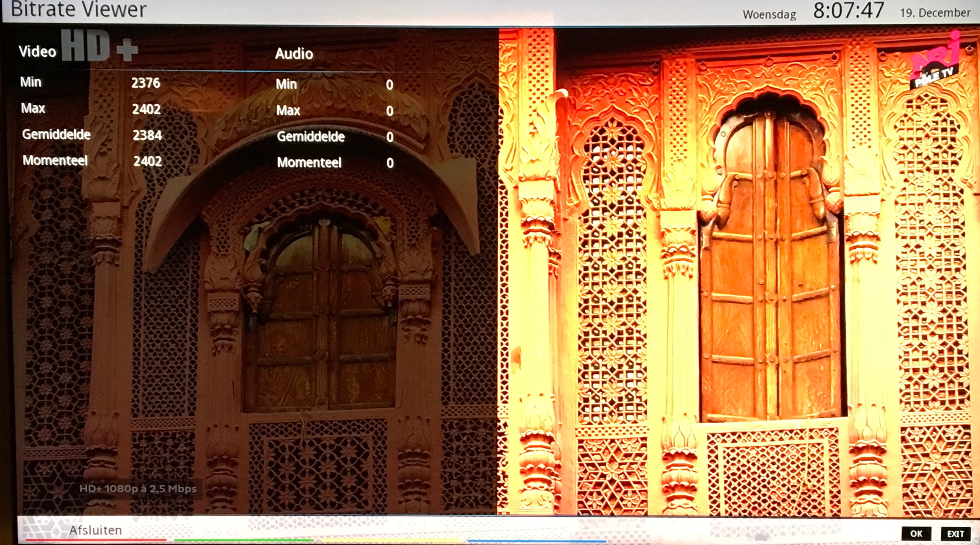The image size is (980, 545).
Task: Click the video Gemiddelde label
Action: pyautogui.click(x=56, y=134)
